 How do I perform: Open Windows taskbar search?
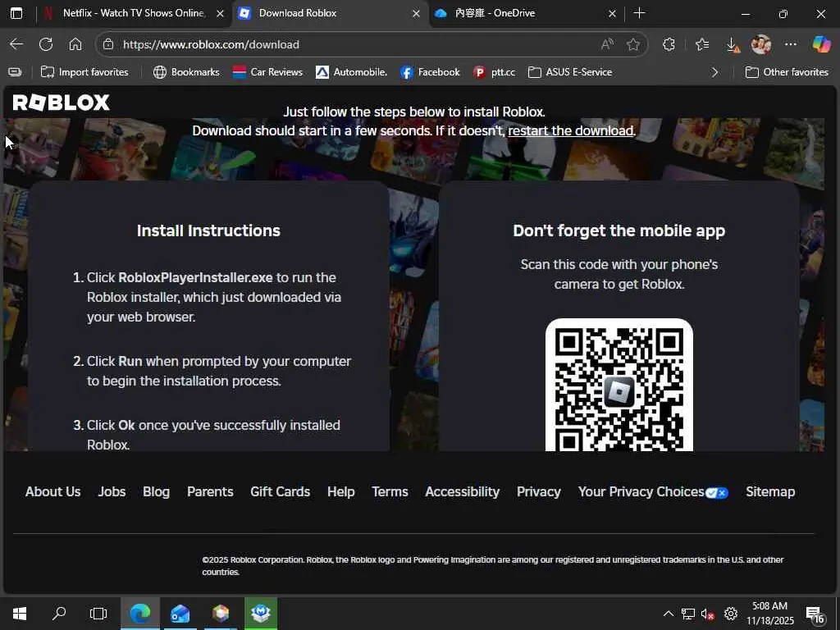point(59,614)
